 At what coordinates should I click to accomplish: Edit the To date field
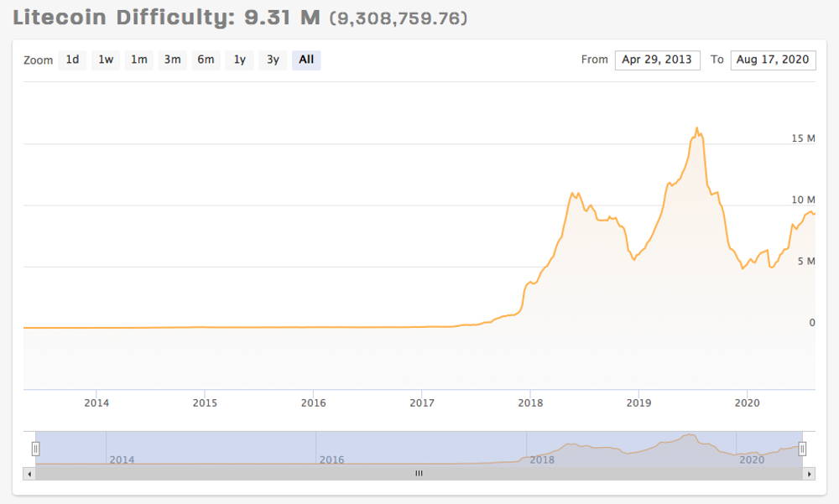pyautogui.click(x=773, y=60)
